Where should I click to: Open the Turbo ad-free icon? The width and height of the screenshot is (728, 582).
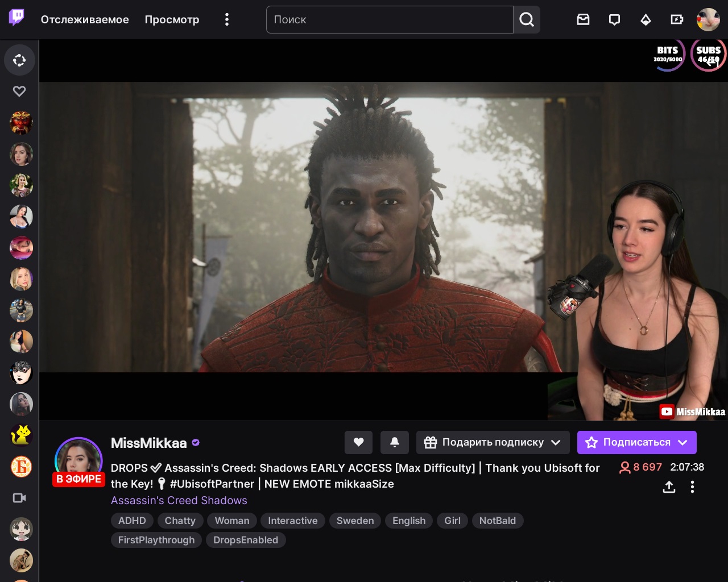[x=677, y=19]
